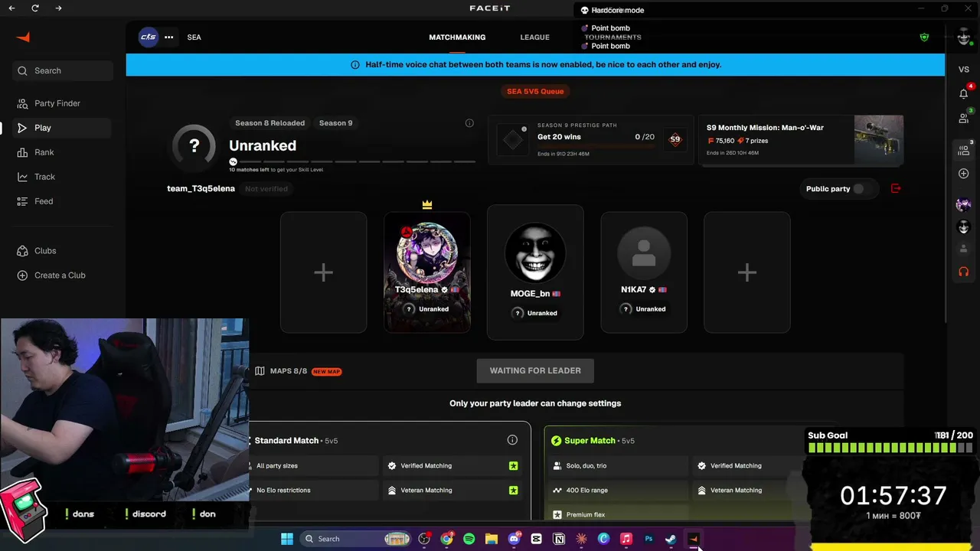The width and height of the screenshot is (980, 551).
Task: Select the anime avatar in right sidebar
Action: 964,204
